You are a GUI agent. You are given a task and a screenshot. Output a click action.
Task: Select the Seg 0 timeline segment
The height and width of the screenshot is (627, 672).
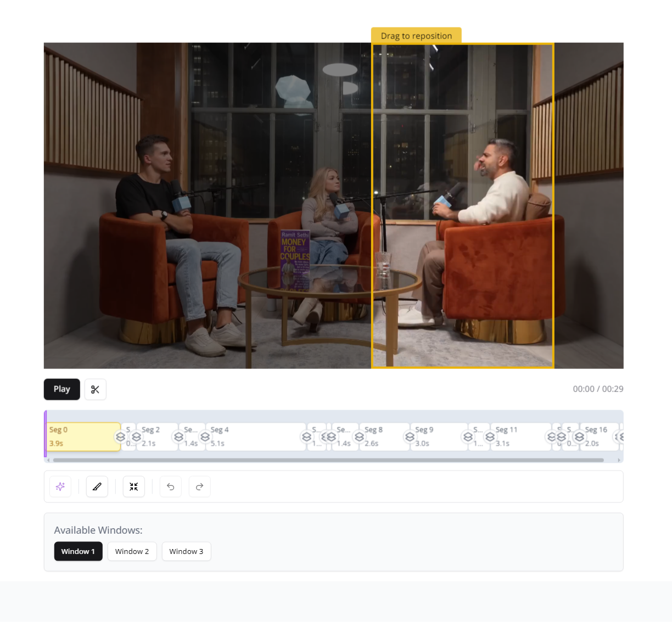83,437
